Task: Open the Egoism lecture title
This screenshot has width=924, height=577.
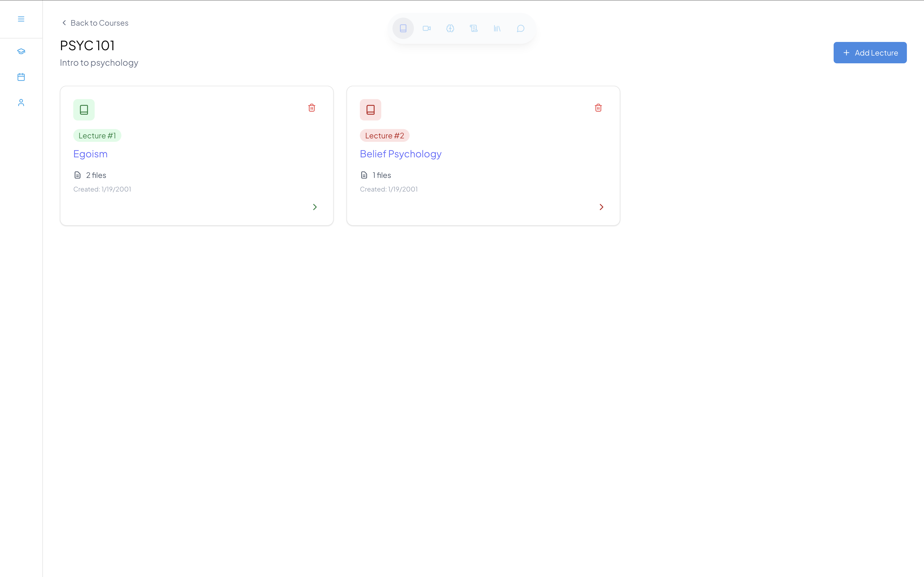Action: point(90,154)
